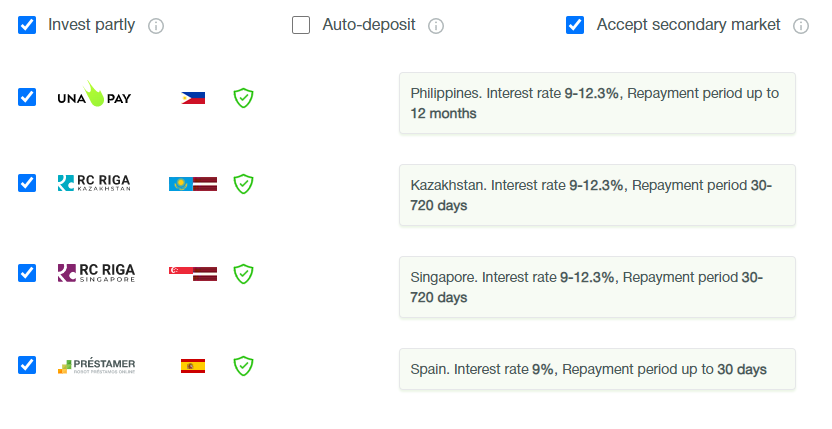
Task: Click the Spain interest rate description box
Action: [597, 369]
